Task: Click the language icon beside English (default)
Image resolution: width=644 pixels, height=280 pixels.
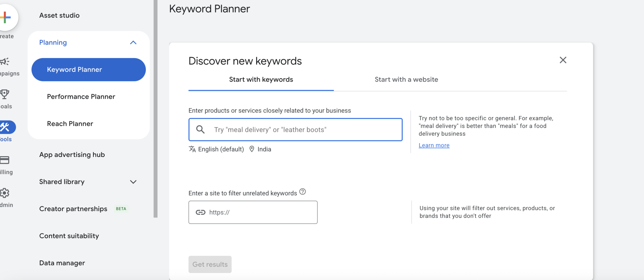Action: tap(192, 149)
